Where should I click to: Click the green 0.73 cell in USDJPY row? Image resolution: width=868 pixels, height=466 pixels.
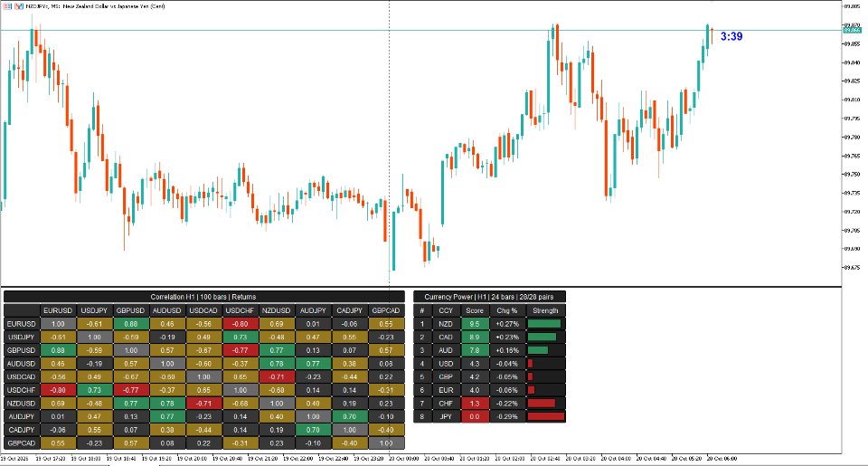[240, 337]
